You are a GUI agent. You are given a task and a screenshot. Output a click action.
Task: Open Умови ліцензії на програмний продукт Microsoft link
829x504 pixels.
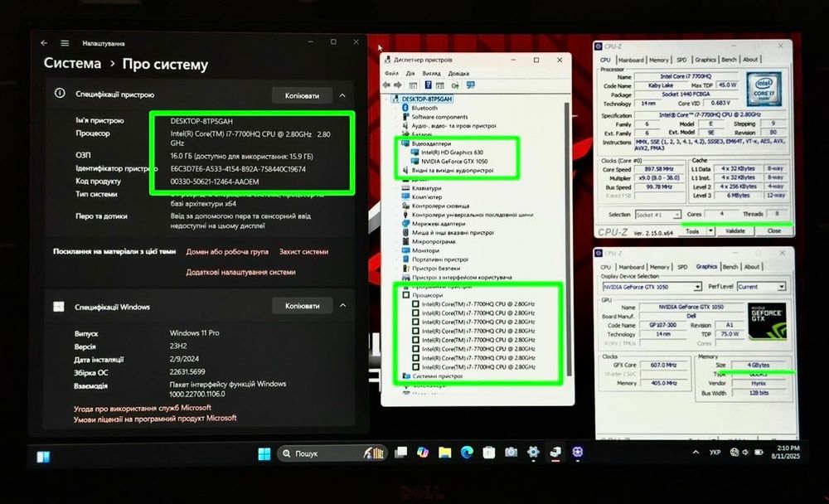click(x=156, y=419)
